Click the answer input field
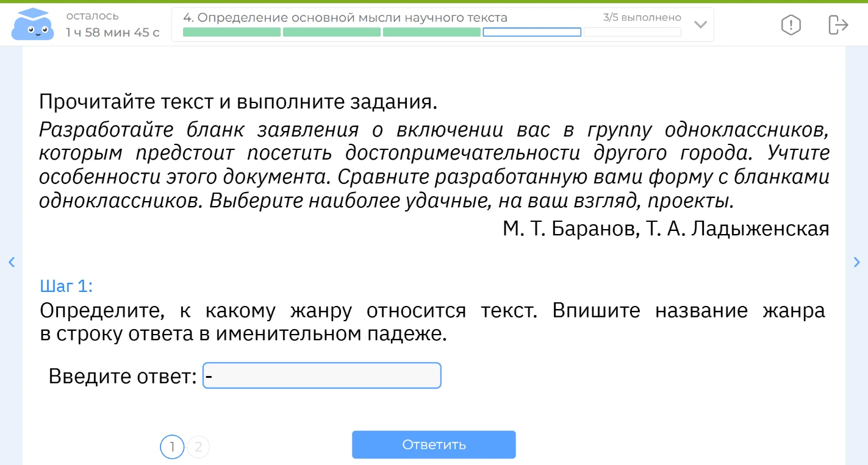The width and height of the screenshot is (868, 465). pyautogui.click(x=321, y=375)
